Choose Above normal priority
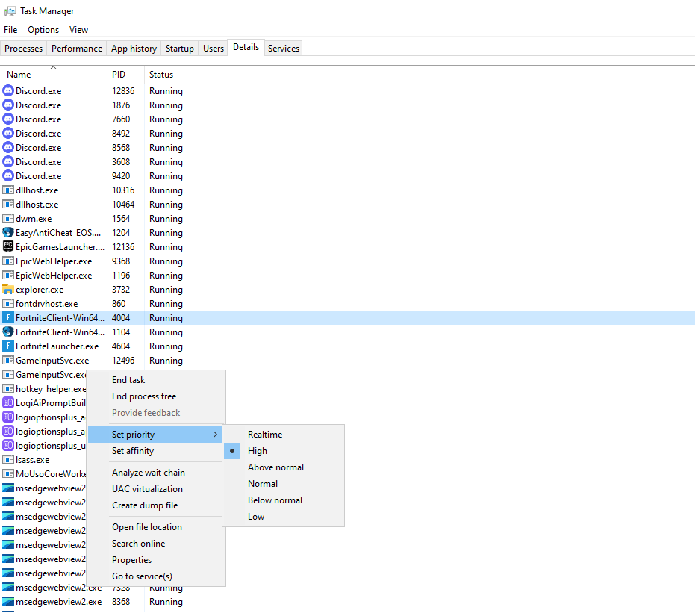695x616 pixels. (x=283, y=467)
